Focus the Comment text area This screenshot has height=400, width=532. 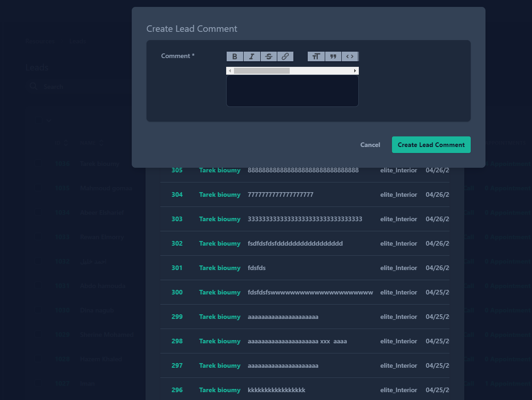292,91
